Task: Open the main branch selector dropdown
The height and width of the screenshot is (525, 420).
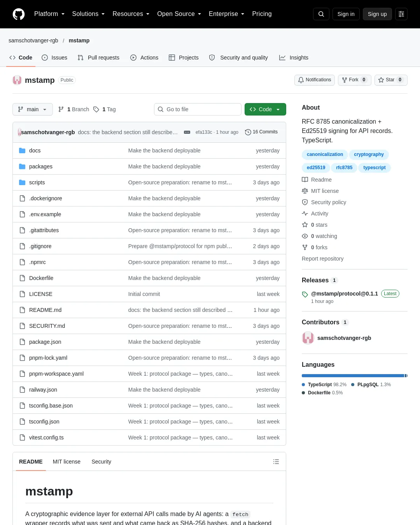Action: tap(32, 109)
